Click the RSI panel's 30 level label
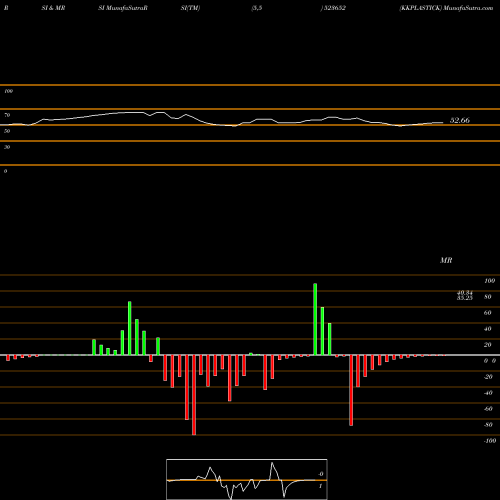The width and height of the screenshot is (500, 500). [x=7, y=147]
